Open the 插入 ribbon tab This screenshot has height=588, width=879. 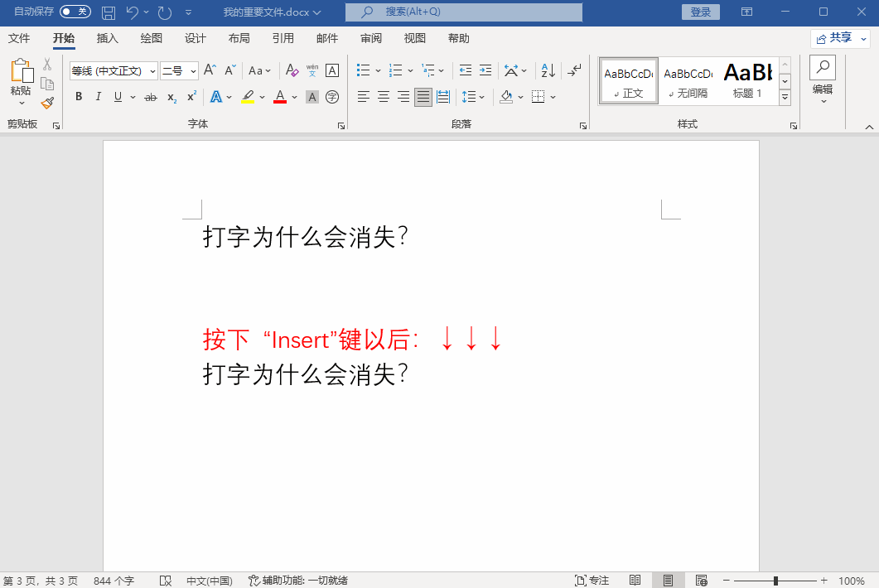click(x=108, y=38)
